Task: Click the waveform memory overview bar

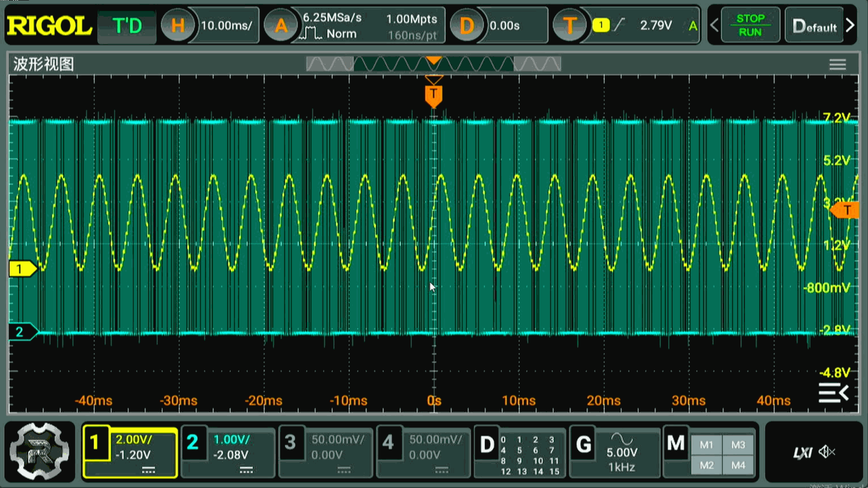Action: [434, 64]
